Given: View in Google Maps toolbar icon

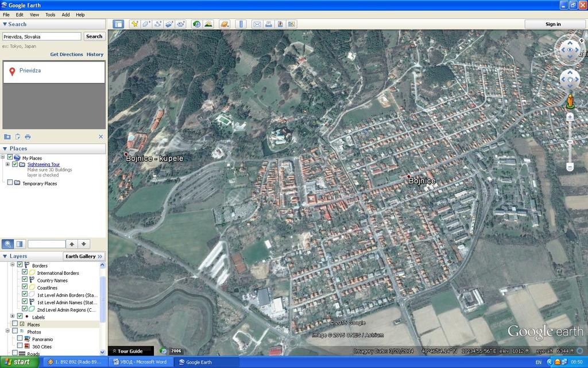Looking at the screenshot, I should click(x=291, y=24).
